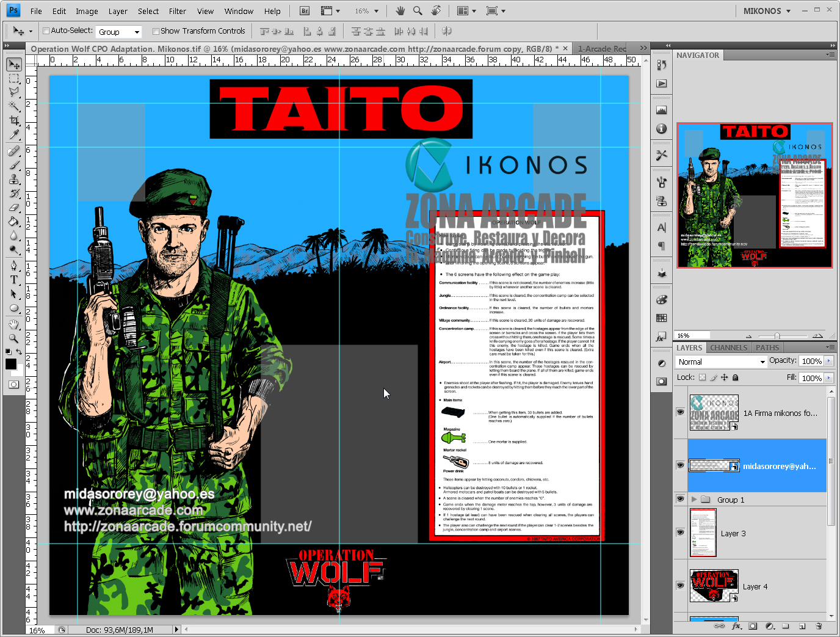Select the Horizontal Type tool

[x=13, y=280]
